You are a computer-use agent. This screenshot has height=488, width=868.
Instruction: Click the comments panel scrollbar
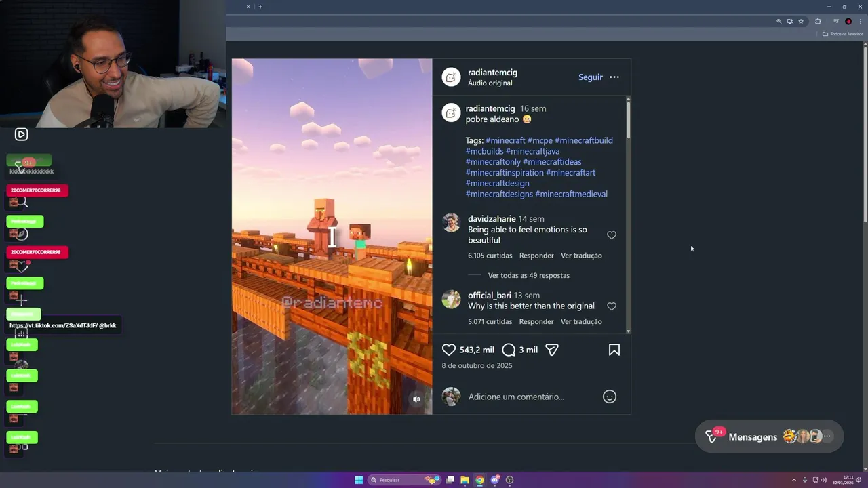(629, 119)
